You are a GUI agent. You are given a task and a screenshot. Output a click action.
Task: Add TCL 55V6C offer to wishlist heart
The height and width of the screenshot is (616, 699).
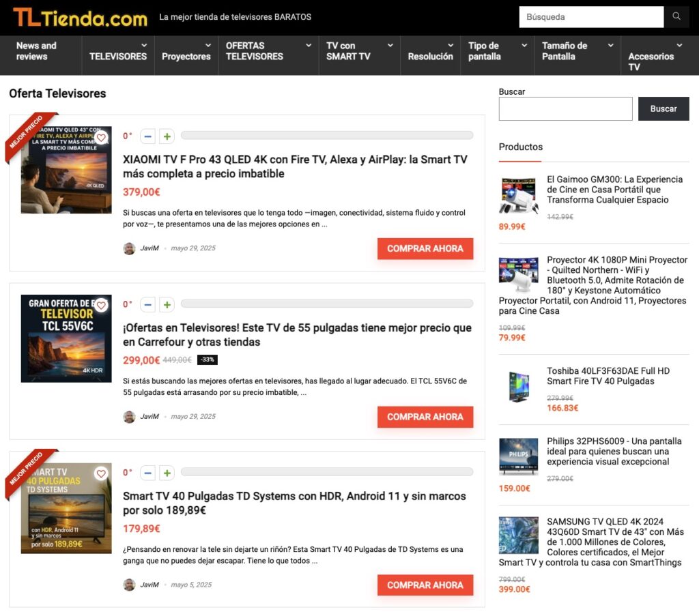point(101,306)
